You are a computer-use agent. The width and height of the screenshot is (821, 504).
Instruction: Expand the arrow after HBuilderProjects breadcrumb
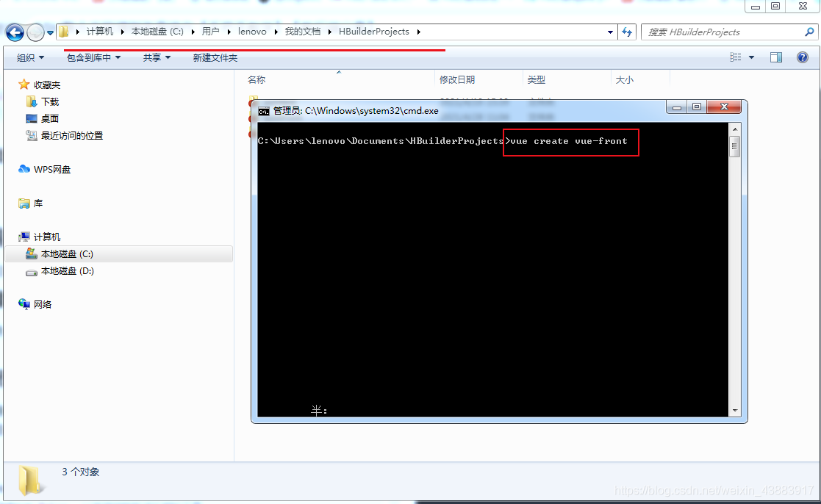tap(418, 32)
